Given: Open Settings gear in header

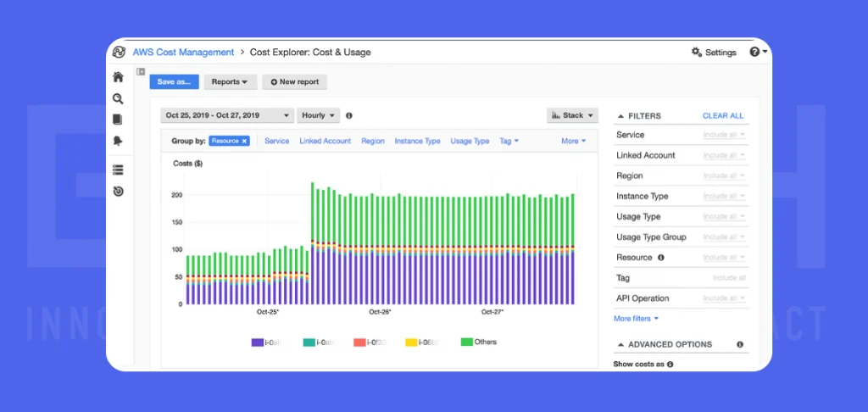Looking at the screenshot, I should (x=714, y=52).
